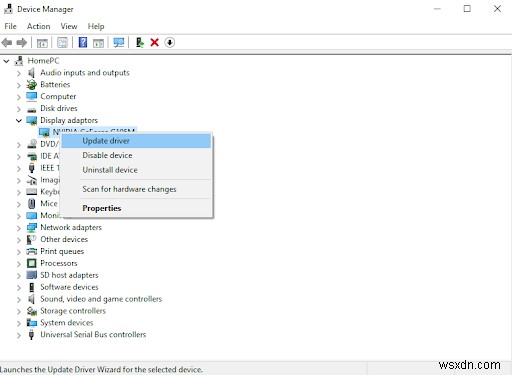
Task: Click the Universal Serial Bus controllers icon
Action: coord(32,335)
